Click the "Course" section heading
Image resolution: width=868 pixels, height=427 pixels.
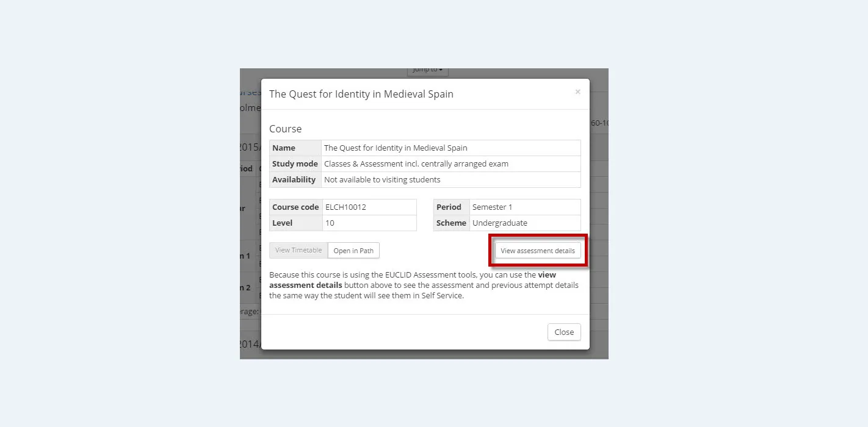[285, 129]
